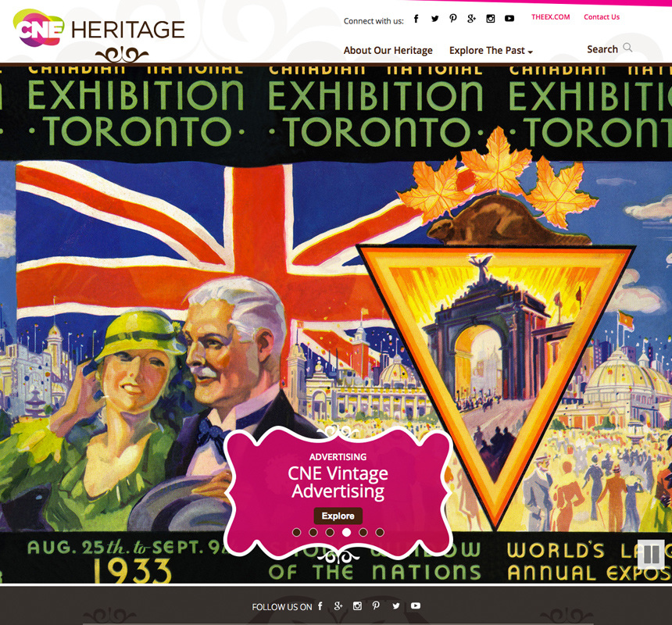Click the footer Pinterest icon
The image size is (672, 625).
coord(376,605)
